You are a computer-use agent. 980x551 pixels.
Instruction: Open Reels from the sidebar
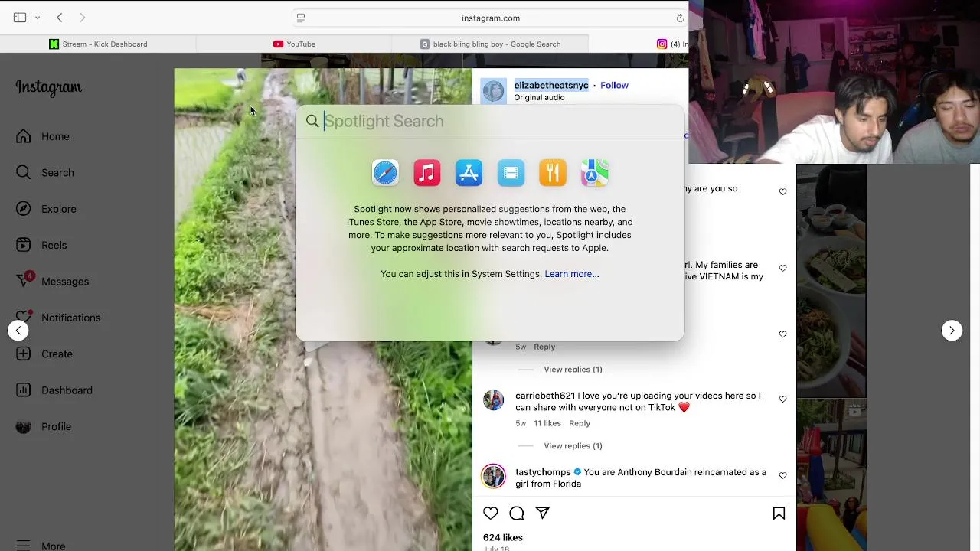(x=41, y=245)
